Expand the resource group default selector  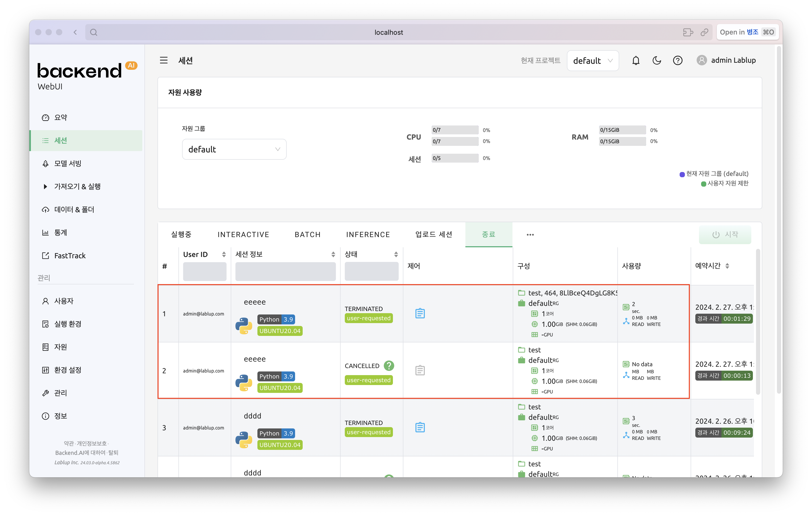pyautogui.click(x=234, y=149)
